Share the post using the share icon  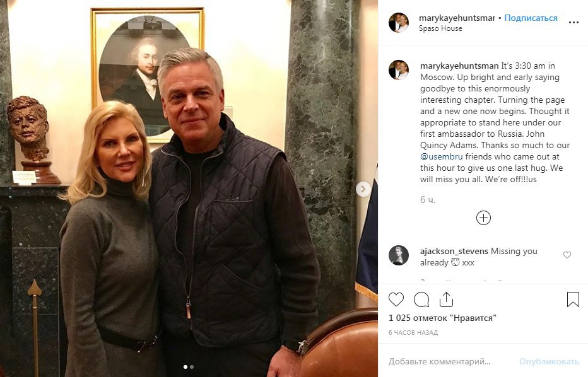(x=446, y=299)
